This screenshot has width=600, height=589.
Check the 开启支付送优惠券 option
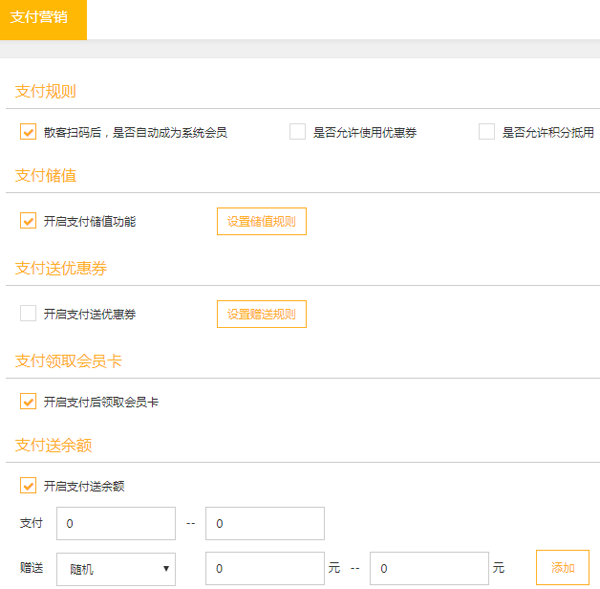[x=28, y=314]
